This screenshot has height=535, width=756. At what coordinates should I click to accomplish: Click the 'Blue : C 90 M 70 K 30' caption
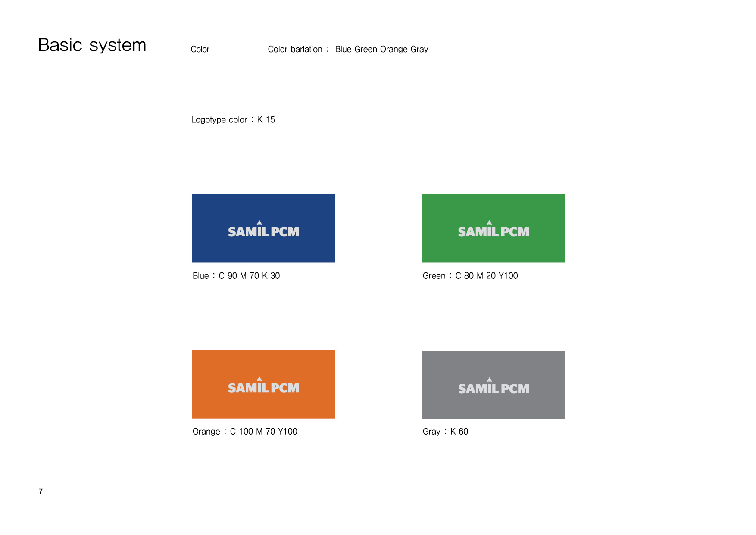236,275
